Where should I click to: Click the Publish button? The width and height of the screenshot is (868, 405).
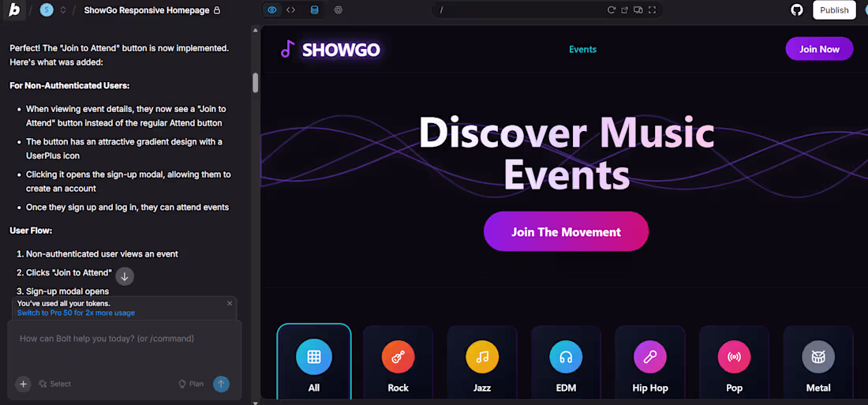[834, 10]
